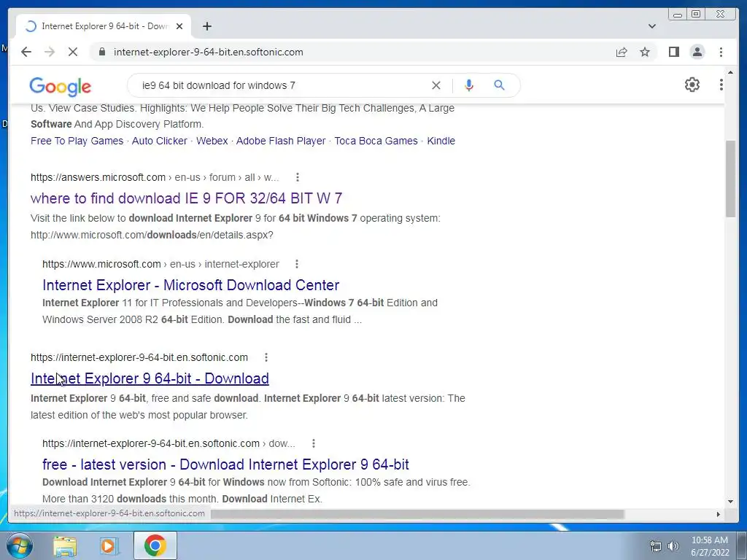Click the scroll up arrow

730,72
